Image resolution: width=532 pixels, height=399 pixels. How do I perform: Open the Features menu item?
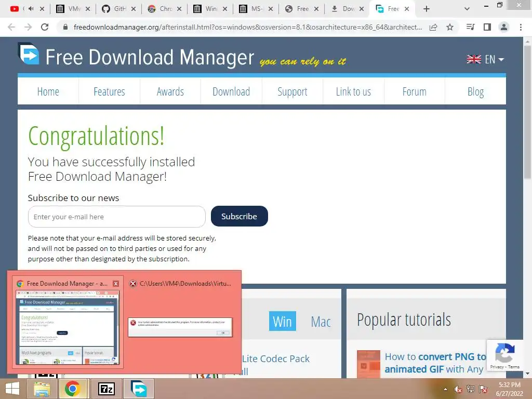(x=109, y=91)
